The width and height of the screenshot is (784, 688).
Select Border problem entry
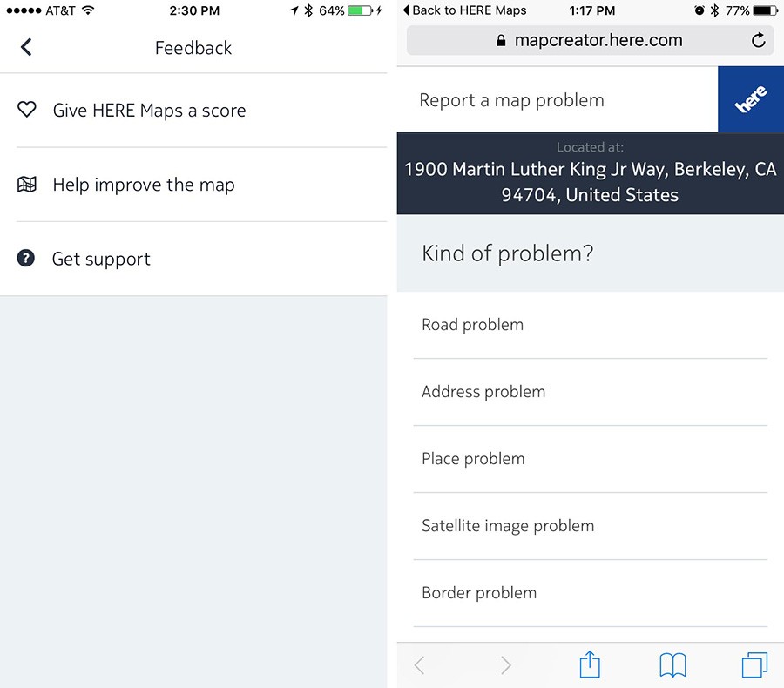pos(590,593)
